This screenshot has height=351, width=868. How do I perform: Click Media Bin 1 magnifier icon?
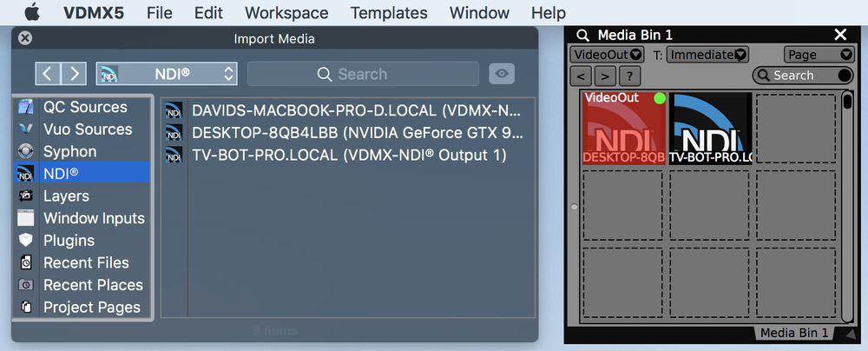[x=583, y=36]
